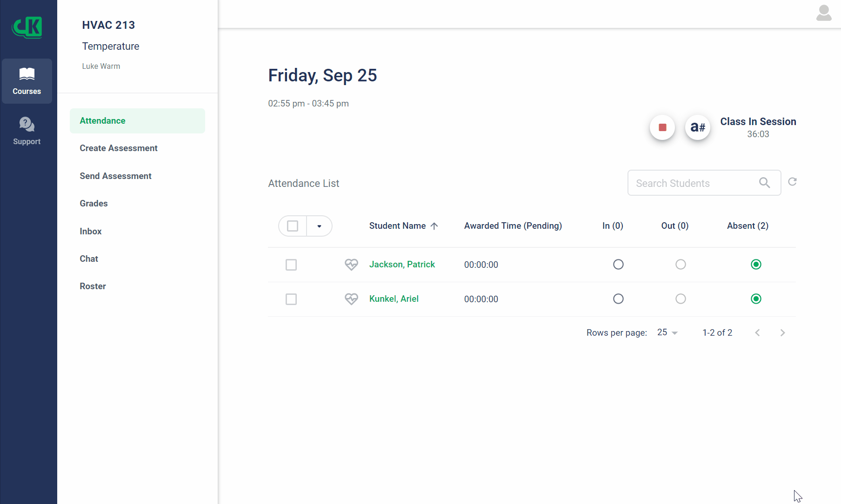Go to Courses in the sidebar
This screenshot has height=504, width=841.
[x=27, y=81]
